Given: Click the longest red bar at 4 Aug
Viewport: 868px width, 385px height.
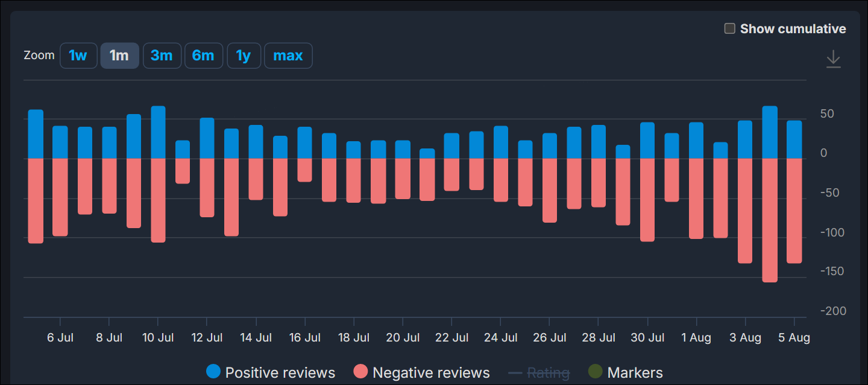Looking at the screenshot, I should click(770, 220).
